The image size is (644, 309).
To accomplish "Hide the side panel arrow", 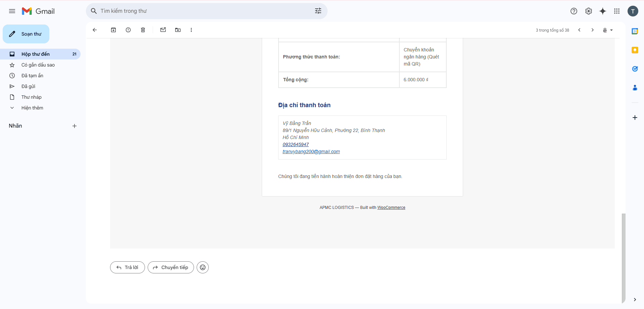I will [635, 300].
